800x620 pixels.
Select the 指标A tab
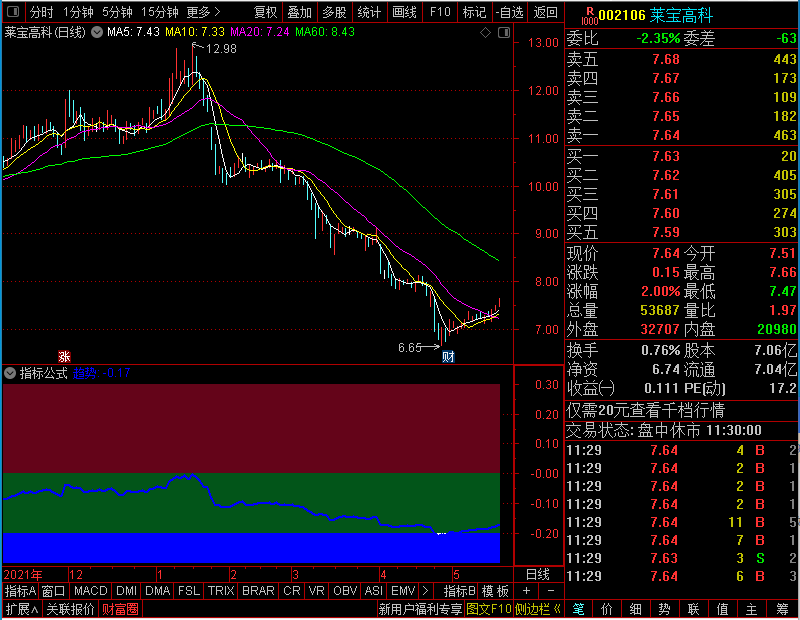(x=20, y=591)
